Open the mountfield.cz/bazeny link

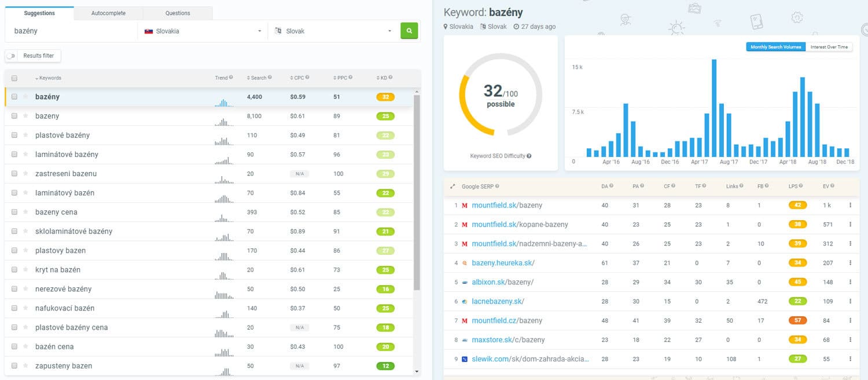(x=507, y=320)
